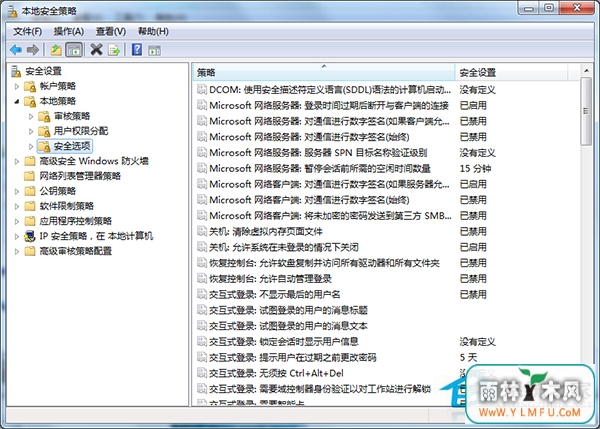Expand the 审核策略 tree node
Screen dimensions: 600x429
pyautogui.click(x=31, y=116)
